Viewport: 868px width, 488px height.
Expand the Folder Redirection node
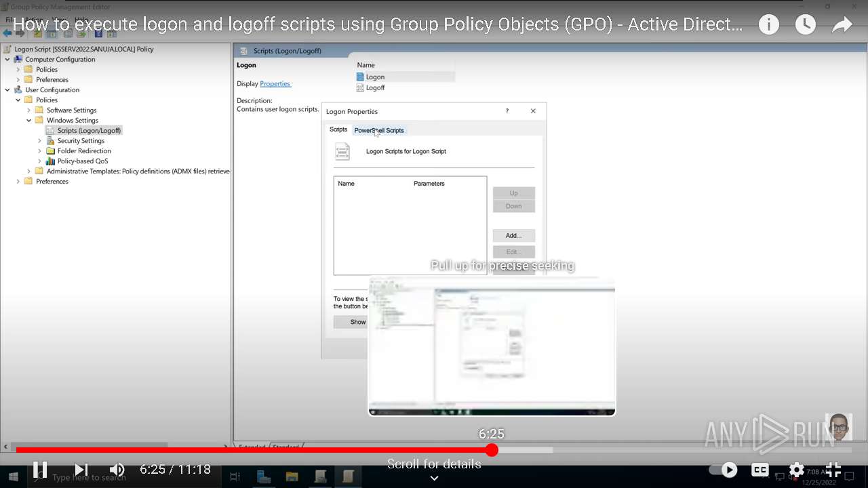(x=40, y=151)
